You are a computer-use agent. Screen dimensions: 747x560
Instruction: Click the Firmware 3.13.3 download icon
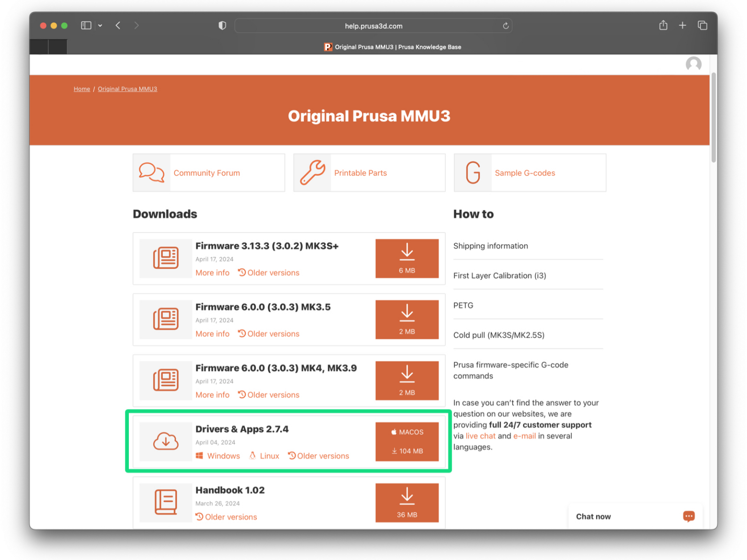click(407, 258)
